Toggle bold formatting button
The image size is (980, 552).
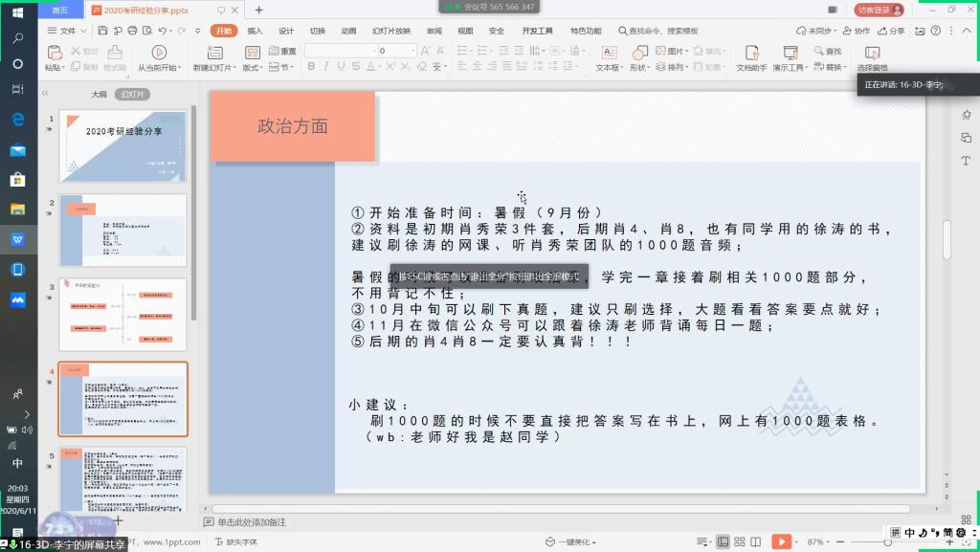coord(312,67)
